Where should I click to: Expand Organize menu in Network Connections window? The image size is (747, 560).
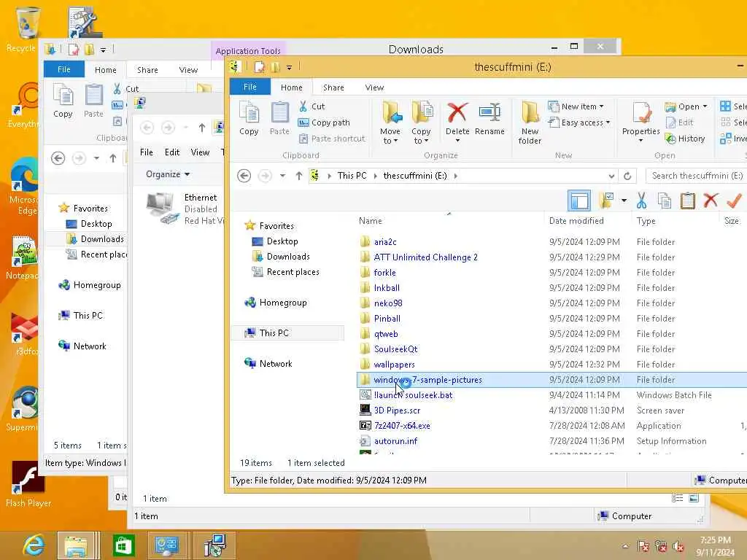(168, 174)
